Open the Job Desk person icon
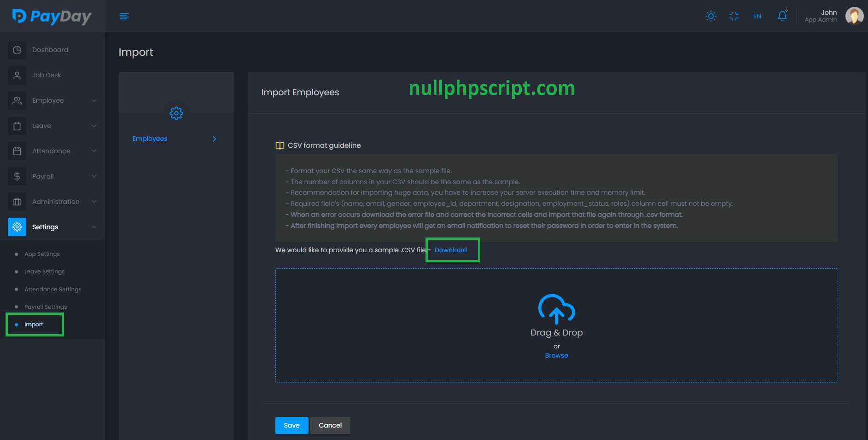The image size is (868, 440). 17,75
